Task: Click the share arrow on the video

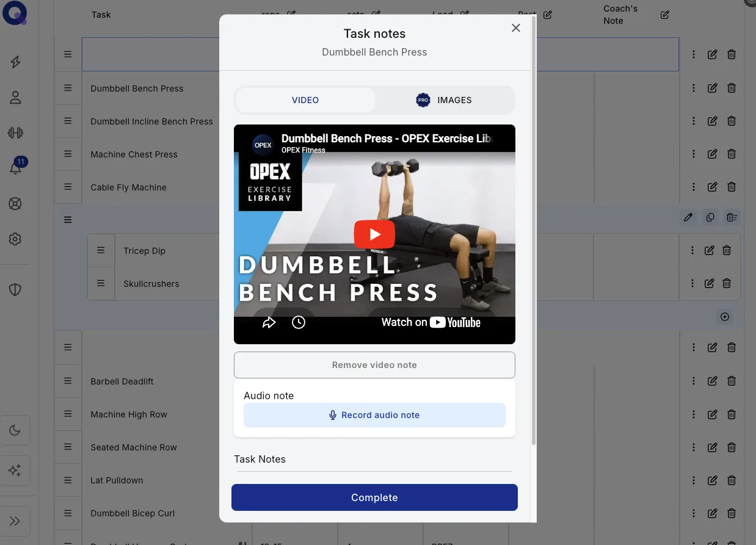Action: 269,322
